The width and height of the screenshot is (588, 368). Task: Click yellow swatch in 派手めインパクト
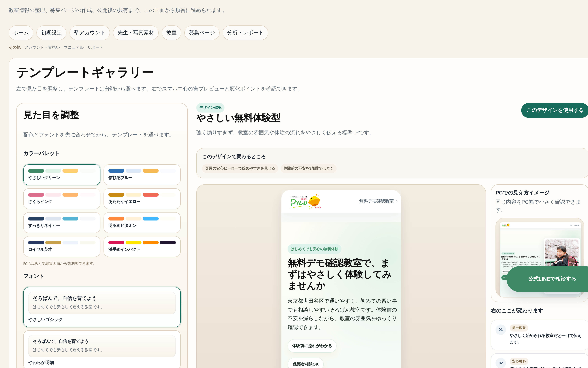(x=133, y=243)
